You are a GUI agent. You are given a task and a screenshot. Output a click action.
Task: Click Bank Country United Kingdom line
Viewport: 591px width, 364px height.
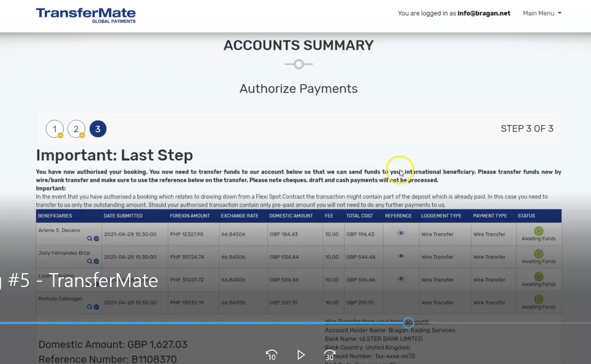tap(367, 347)
